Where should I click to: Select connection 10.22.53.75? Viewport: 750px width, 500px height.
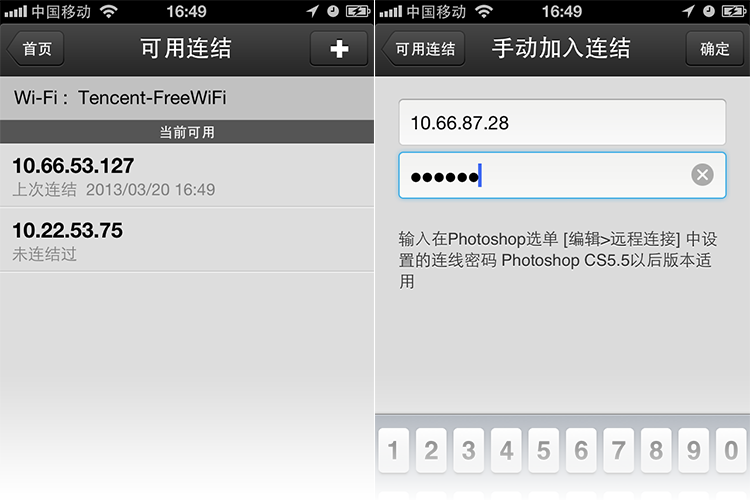[x=187, y=240]
